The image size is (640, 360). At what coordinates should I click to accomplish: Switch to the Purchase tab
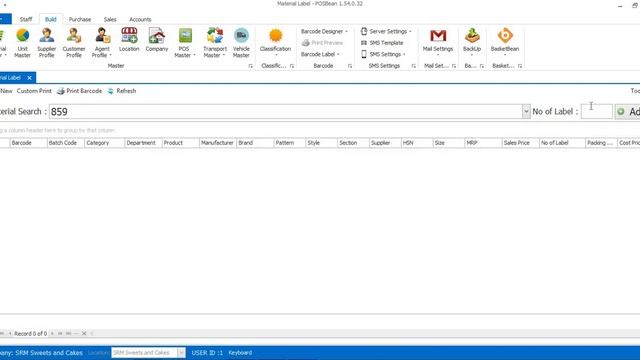pos(80,19)
